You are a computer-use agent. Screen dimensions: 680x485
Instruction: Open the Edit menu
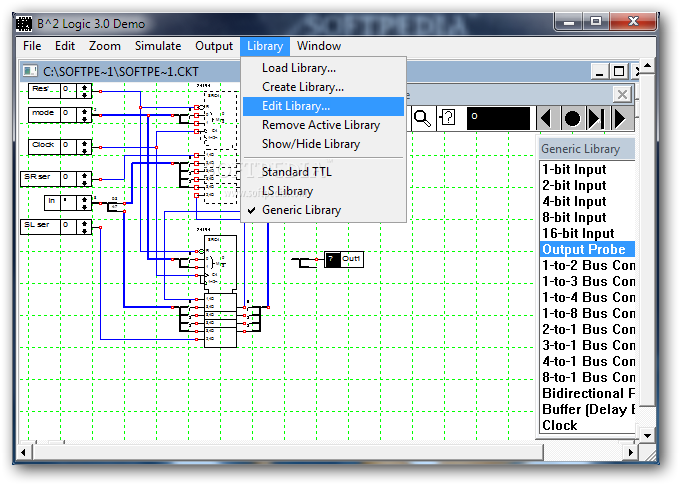[x=65, y=46]
